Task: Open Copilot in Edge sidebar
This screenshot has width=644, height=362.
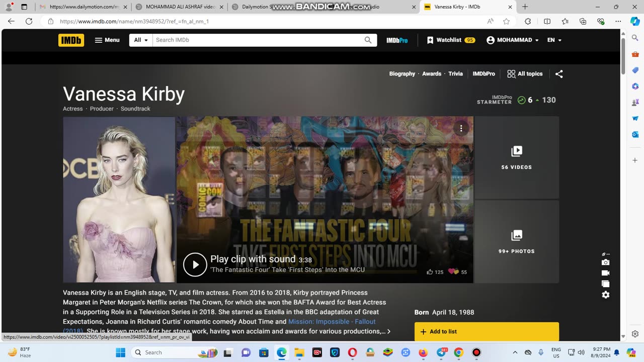Action: pos(635,21)
